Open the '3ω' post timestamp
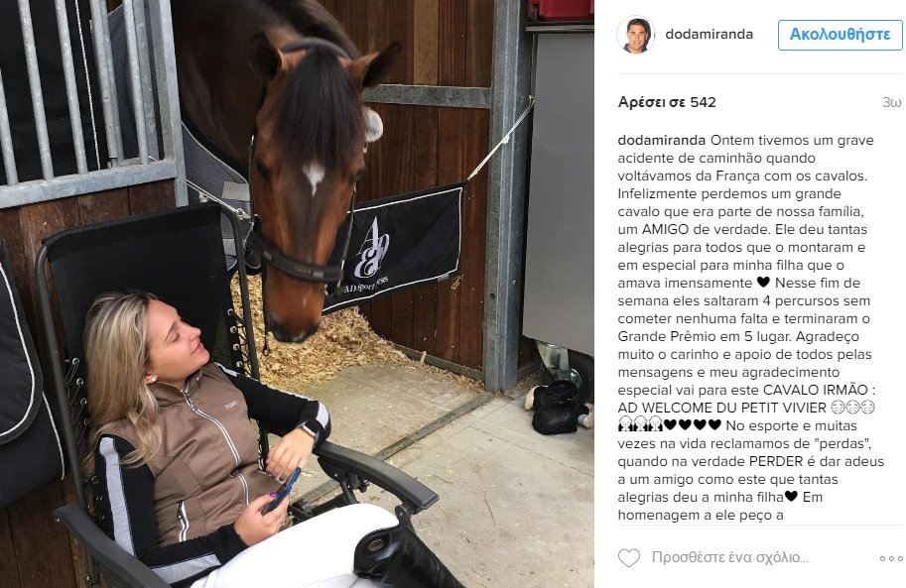The image size is (906, 588). [x=891, y=102]
